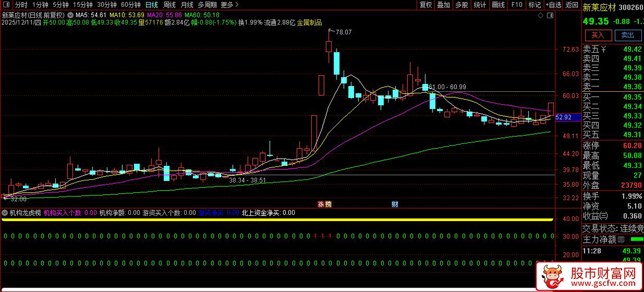
Task: Open the 多周期 multi-period view
Action: coord(207,5)
